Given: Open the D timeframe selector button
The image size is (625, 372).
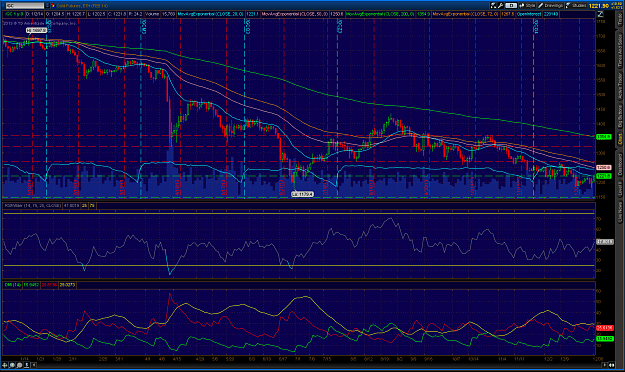Looking at the screenshot, I should tap(511, 6).
